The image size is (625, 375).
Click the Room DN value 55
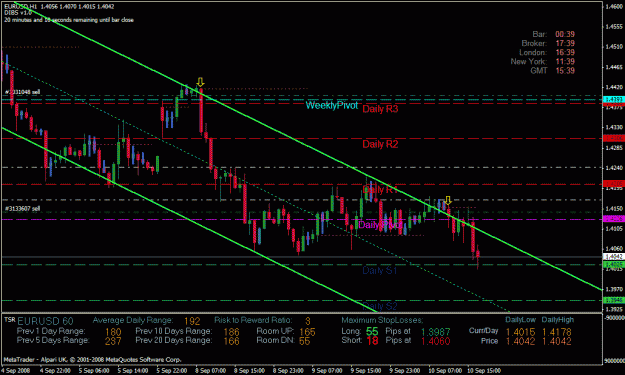click(305, 341)
